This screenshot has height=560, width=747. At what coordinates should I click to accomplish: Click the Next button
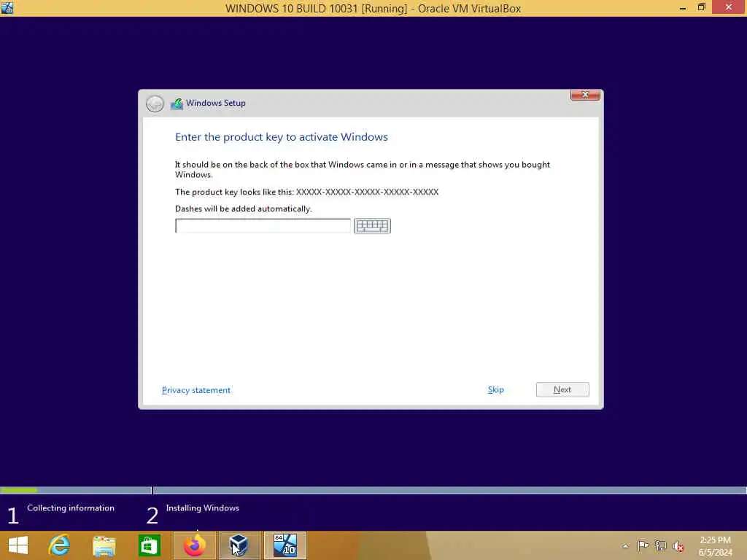562,389
